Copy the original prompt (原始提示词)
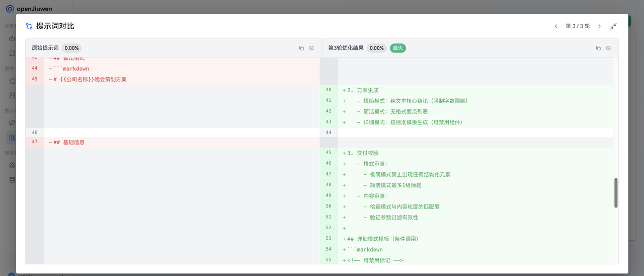Image resolution: width=644 pixels, height=276 pixels. (301, 48)
